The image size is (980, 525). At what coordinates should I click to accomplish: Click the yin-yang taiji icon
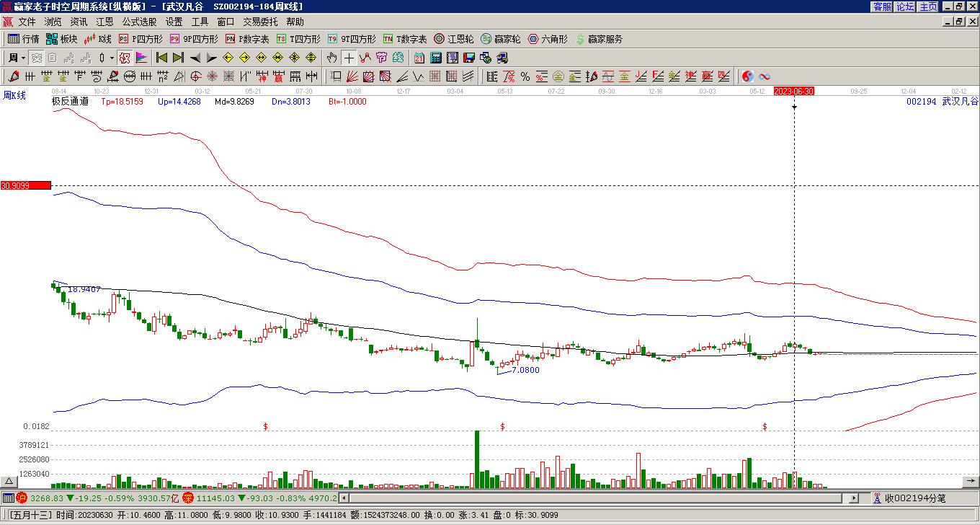coord(748,76)
